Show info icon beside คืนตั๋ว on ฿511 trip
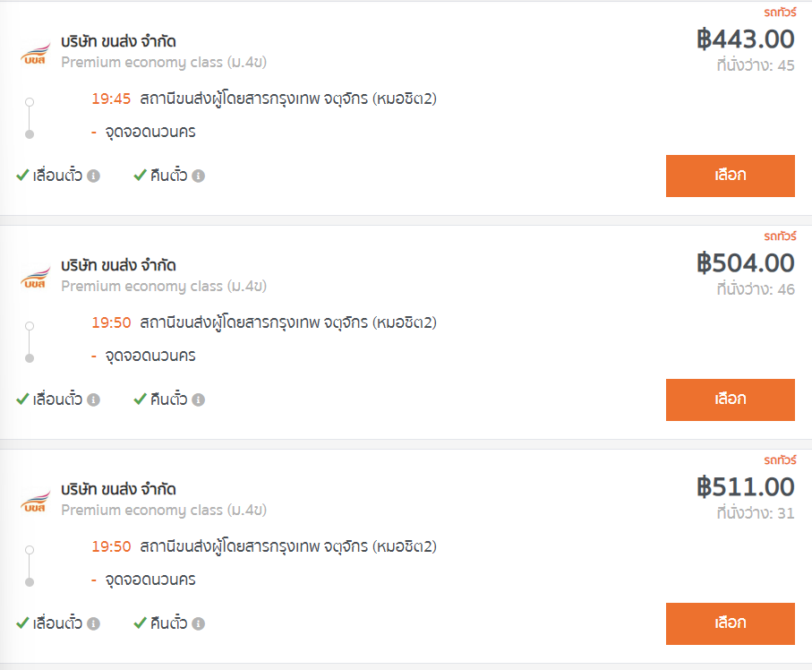This screenshot has height=670, width=812. (x=199, y=624)
